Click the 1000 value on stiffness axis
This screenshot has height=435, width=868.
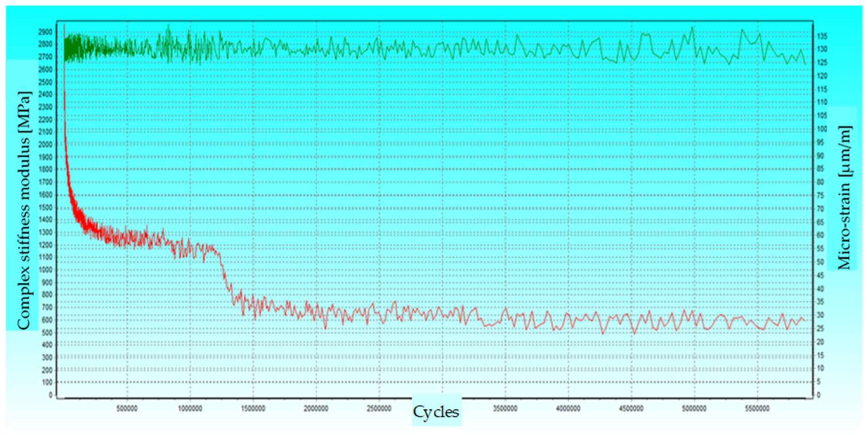[46, 270]
